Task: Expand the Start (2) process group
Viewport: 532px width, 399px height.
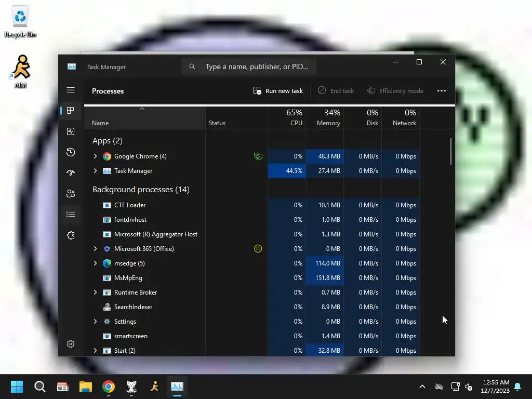Action: 96,351
